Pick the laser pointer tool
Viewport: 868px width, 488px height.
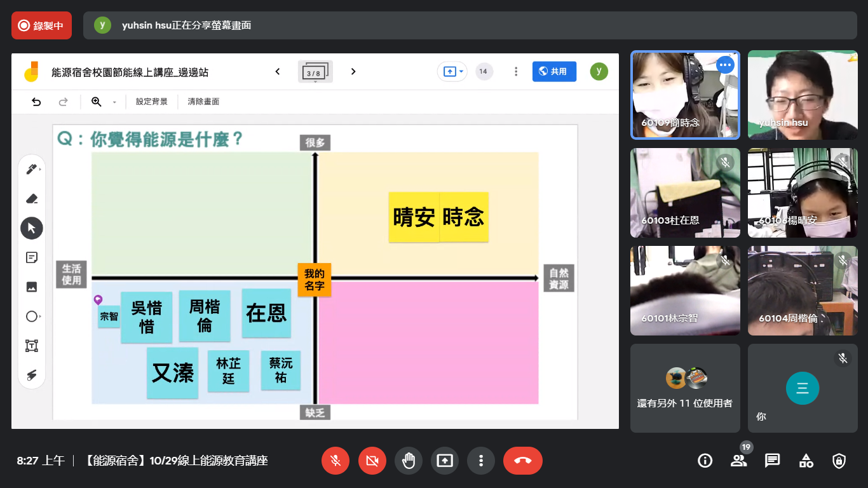point(32,375)
